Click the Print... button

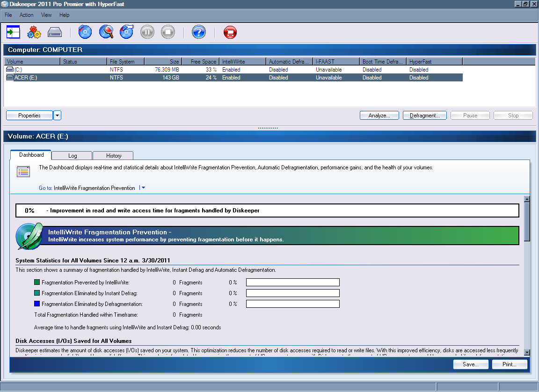509,364
